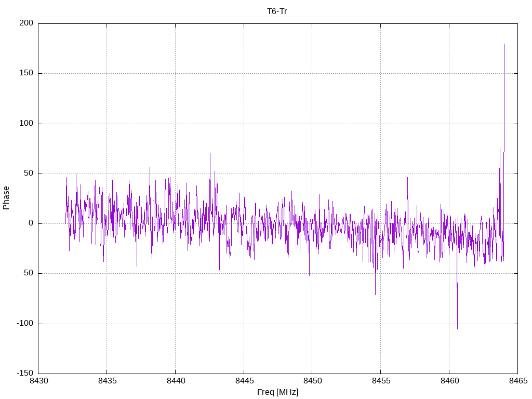Click the Phase y-axis label
532x399 pixels.
point(6,198)
